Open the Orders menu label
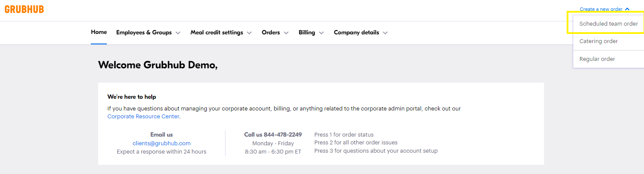The image size is (644, 174). pos(271,33)
